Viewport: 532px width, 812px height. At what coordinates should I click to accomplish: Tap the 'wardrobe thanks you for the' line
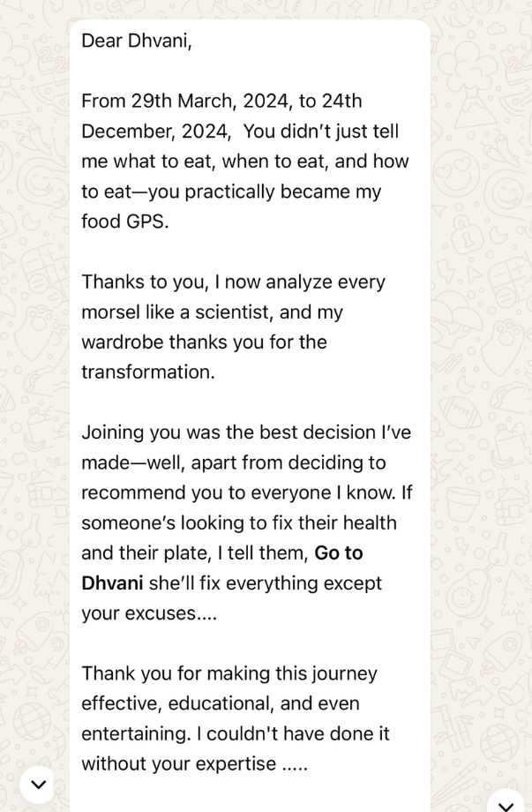click(x=204, y=342)
